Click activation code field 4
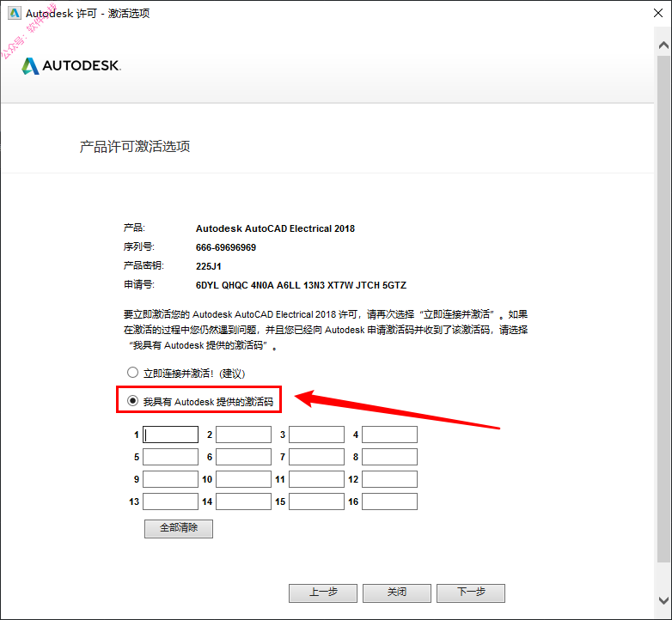The image size is (672, 620). tap(389, 435)
